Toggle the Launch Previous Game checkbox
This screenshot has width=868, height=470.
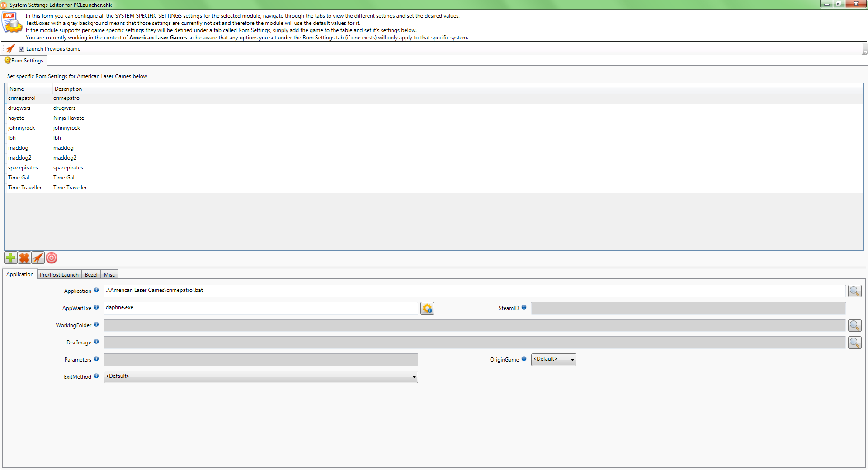[21, 49]
